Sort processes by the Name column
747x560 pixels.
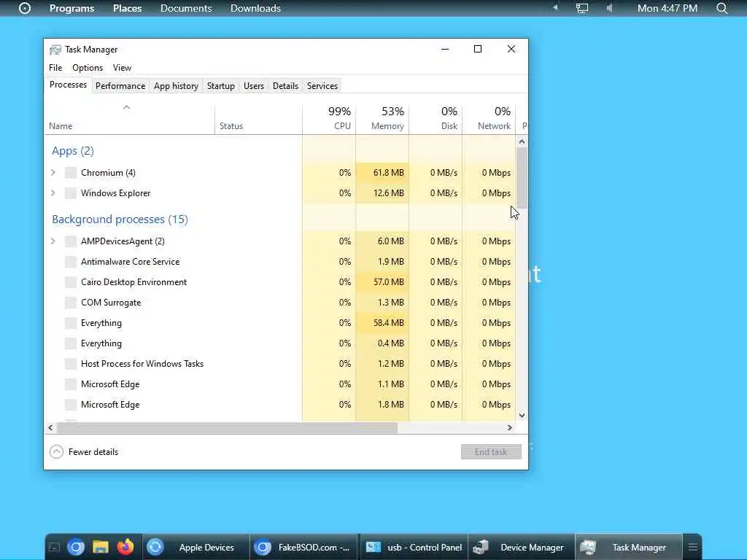tap(130, 119)
